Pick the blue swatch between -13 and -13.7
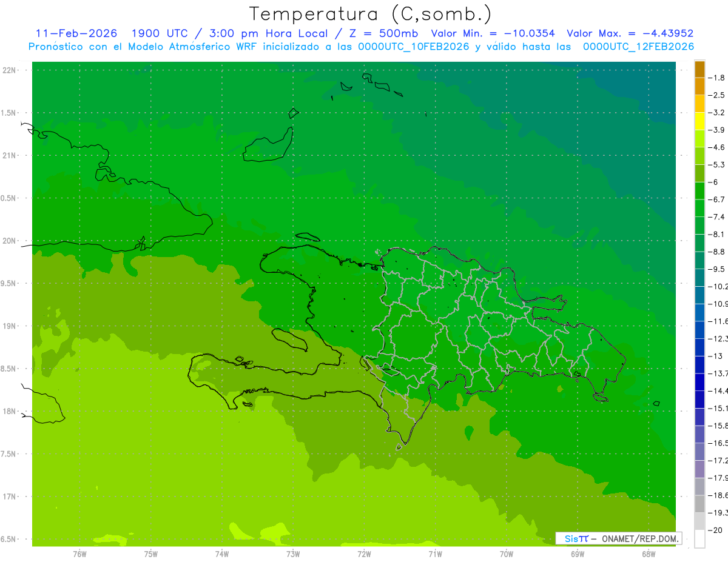728x562 pixels. [x=699, y=365]
